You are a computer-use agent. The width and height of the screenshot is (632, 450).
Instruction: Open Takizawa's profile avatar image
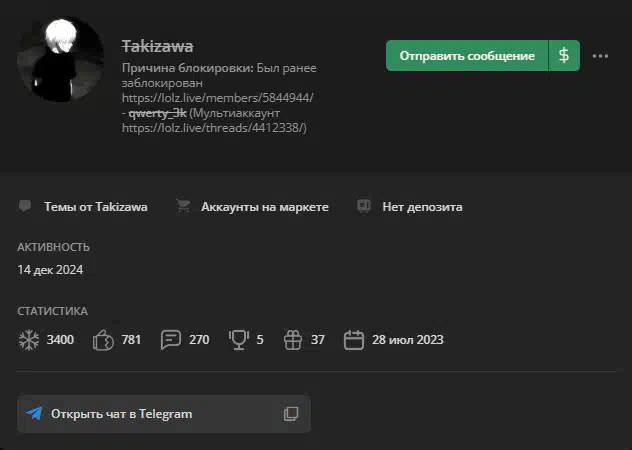point(60,59)
